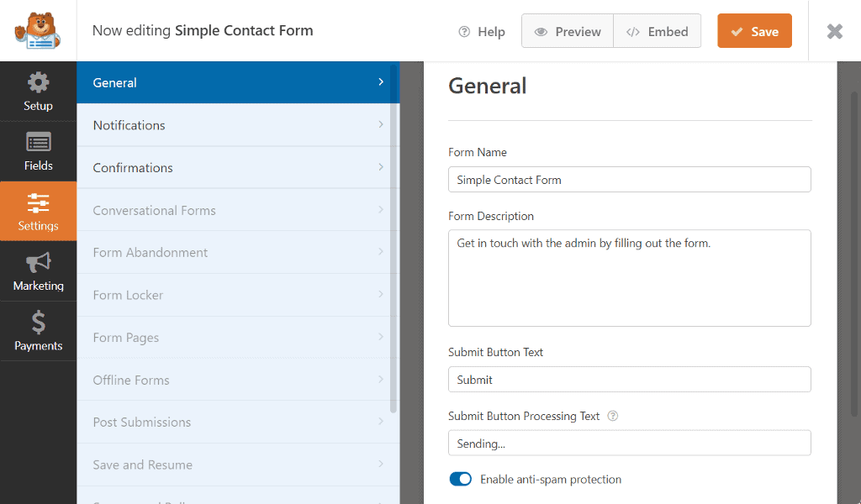
Task: Select the General settings tab
Action: 115,82
